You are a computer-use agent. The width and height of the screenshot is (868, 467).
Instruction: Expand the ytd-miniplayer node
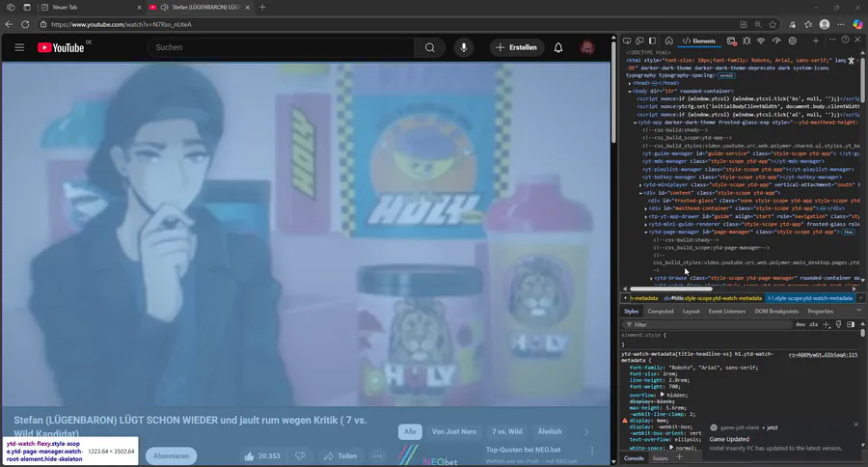(640, 185)
